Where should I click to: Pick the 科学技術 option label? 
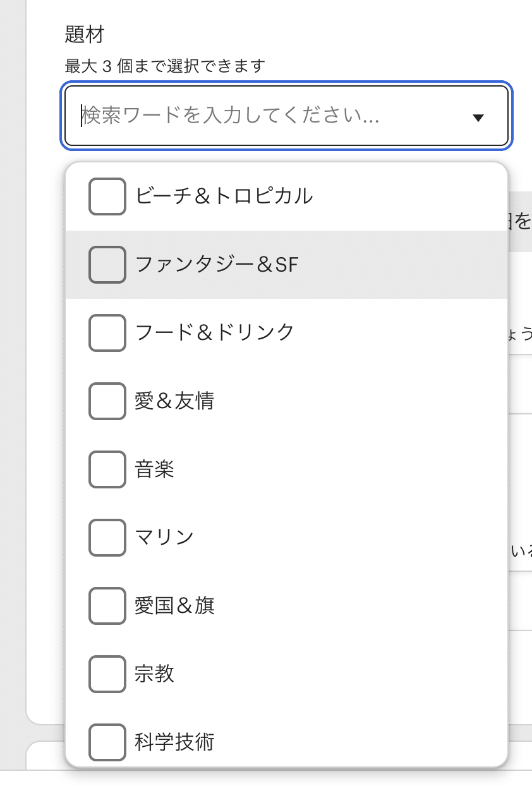click(174, 742)
